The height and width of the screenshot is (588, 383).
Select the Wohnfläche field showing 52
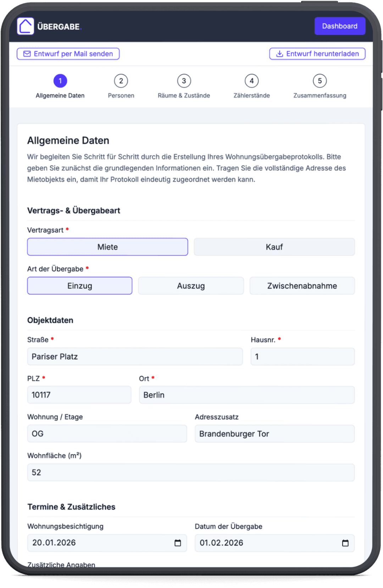coord(191,472)
